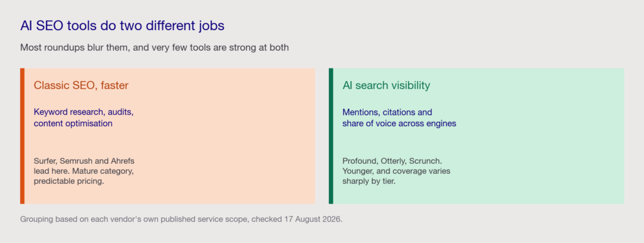Click the 'sharply by tier' line

coord(369,181)
